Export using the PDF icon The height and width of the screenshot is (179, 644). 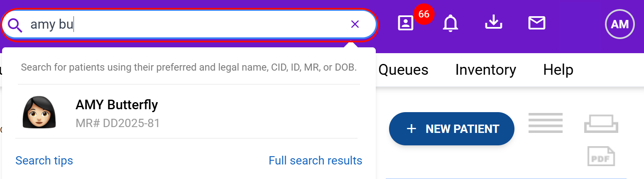click(x=601, y=156)
